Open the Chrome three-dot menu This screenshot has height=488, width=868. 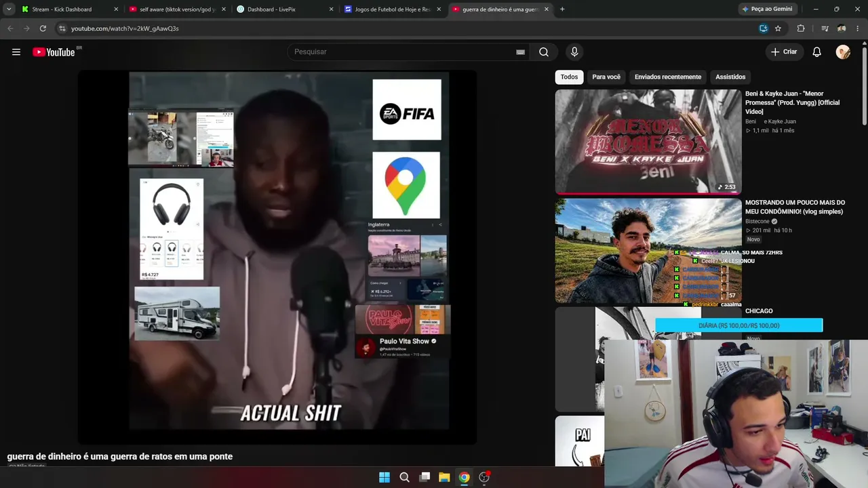tap(859, 28)
